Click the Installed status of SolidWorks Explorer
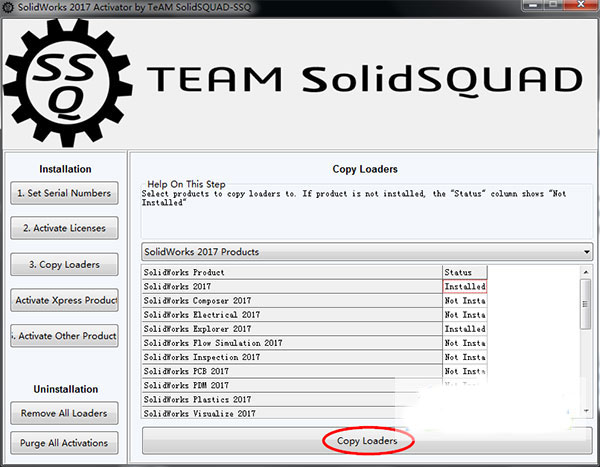 point(465,329)
